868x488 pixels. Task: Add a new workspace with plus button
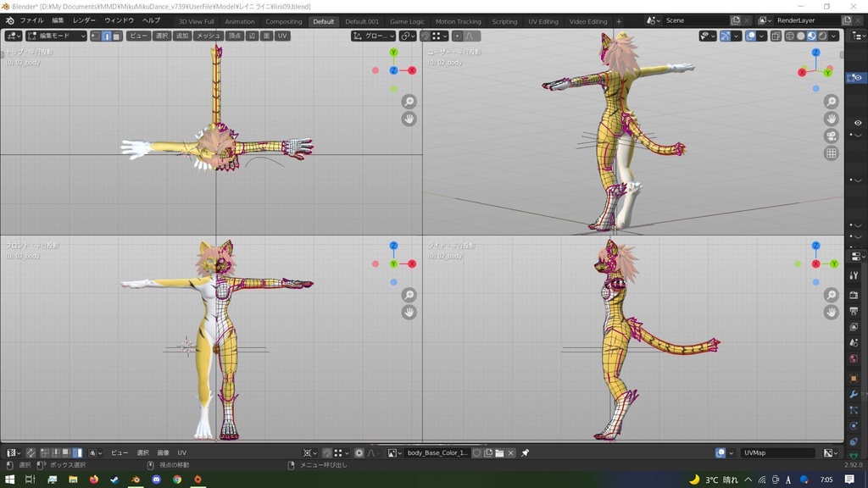(x=619, y=21)
